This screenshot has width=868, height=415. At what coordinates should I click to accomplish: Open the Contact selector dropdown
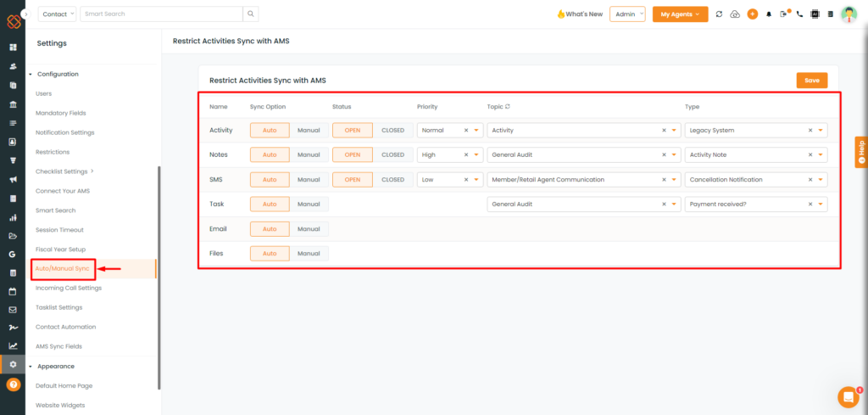coord(57,14)
